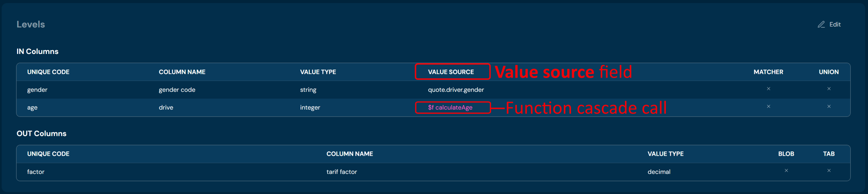The image size is (868, 194).
Task: Click the gender code column name cell
Action: coord(177,90)
